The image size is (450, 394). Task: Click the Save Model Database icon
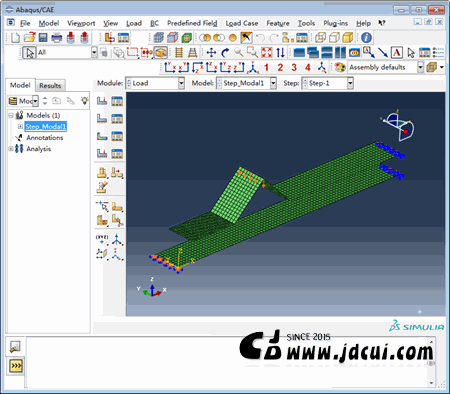coord(43,37)
